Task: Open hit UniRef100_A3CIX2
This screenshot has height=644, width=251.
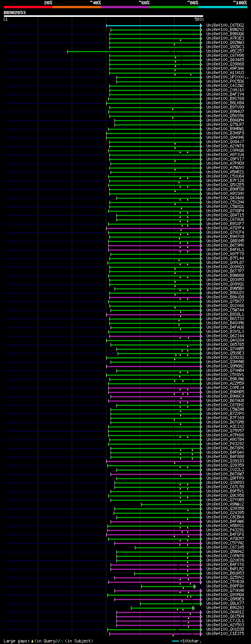Action: pyautogui.click(x=225, y=426)
